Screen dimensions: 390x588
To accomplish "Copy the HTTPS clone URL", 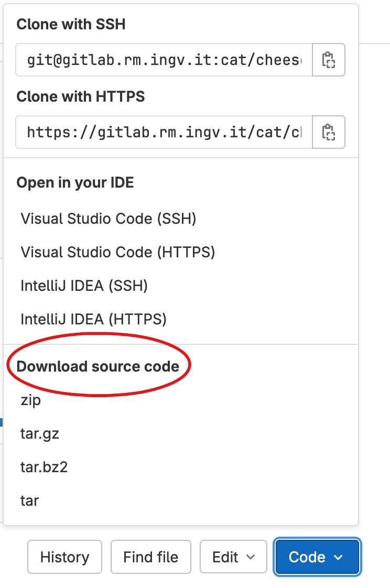I will [329, 132].
